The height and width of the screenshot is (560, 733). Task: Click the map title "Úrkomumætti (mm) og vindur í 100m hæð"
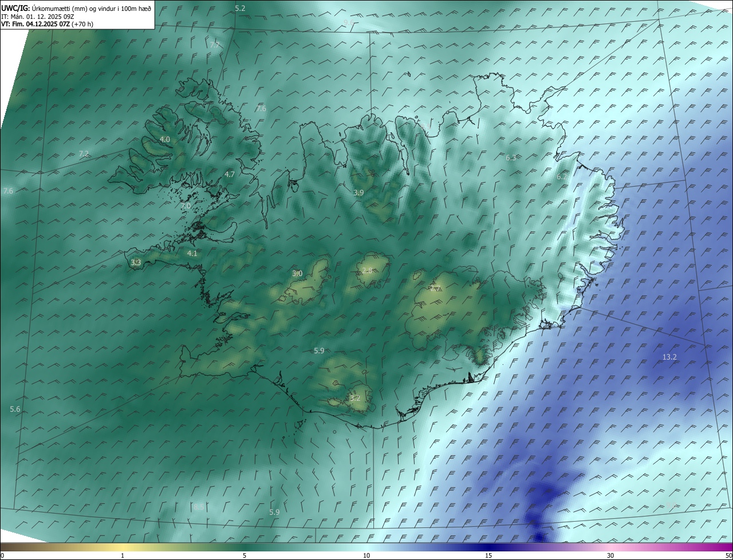(91, 8)
